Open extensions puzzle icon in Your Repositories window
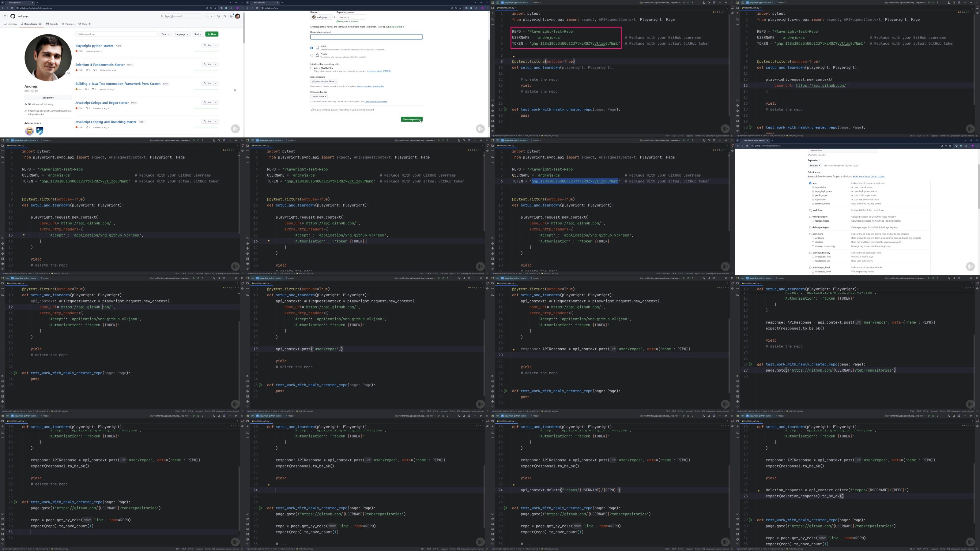The width and height of the screenshot is (980, 551). tap(231, 8)
